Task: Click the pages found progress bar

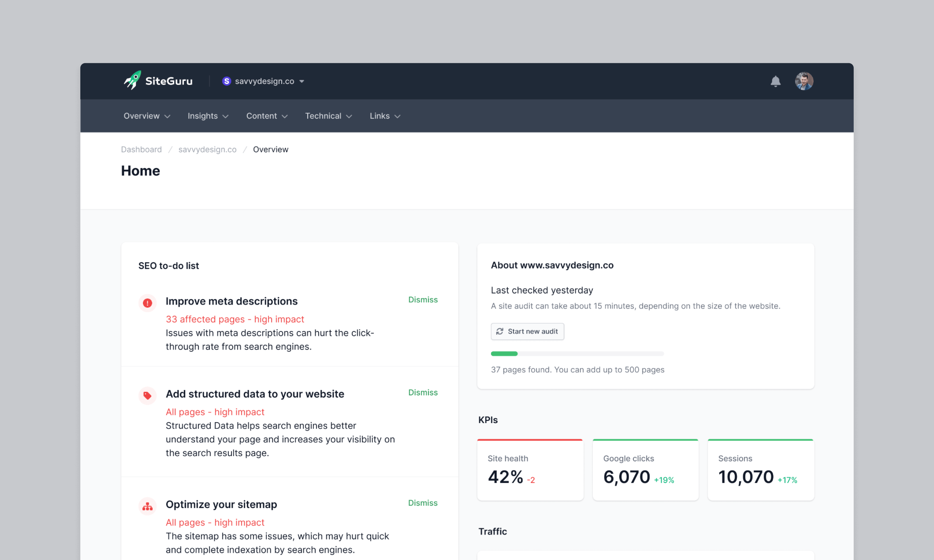Action: 577,354
